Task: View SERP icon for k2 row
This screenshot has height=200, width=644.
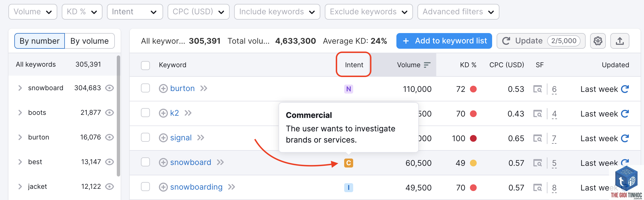Action: tap(538, 114)
